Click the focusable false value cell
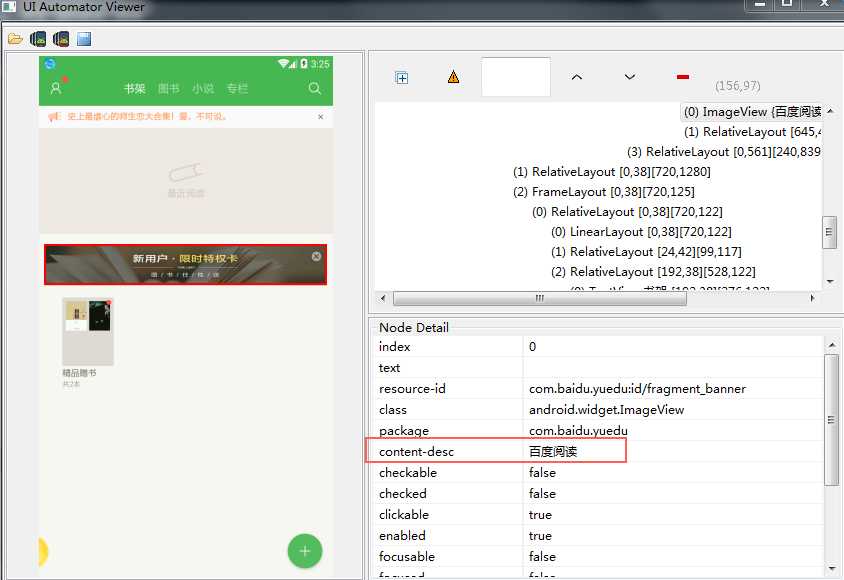The width and height of the screenshot is (844, 580). click(673, 556)
